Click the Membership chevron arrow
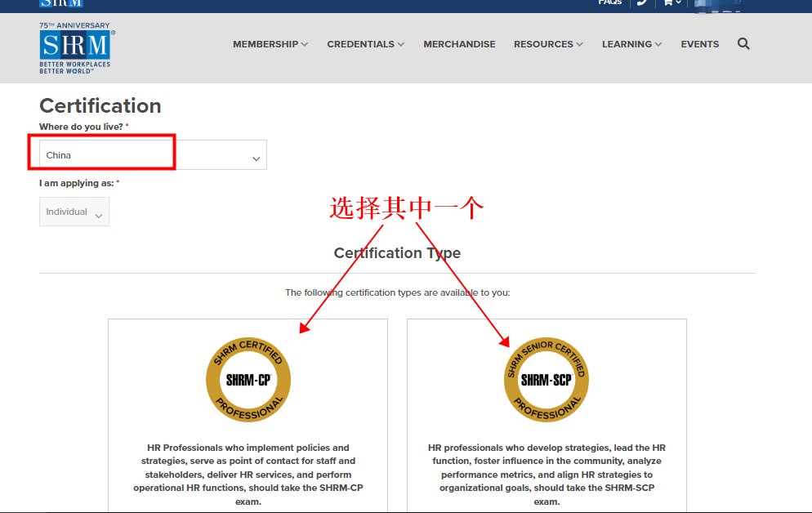This screenshot has width=812, height=513. pyautogui.click(x=305, y=44)
